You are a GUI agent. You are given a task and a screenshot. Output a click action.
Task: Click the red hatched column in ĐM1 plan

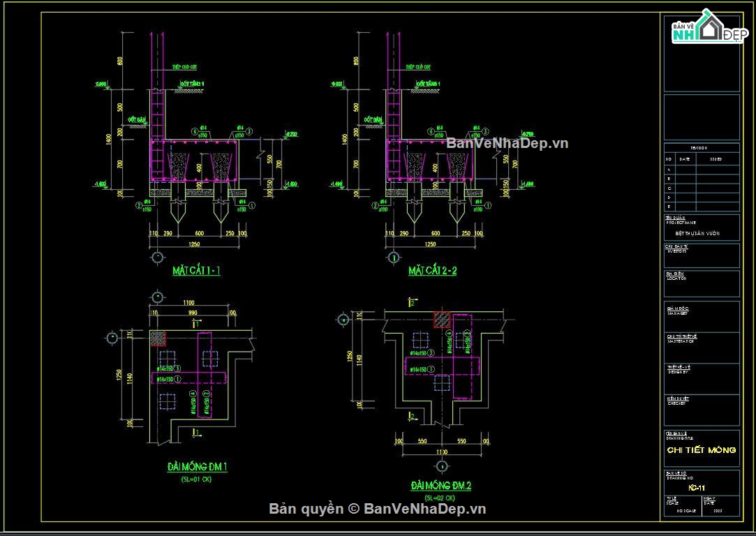point(158,338)
